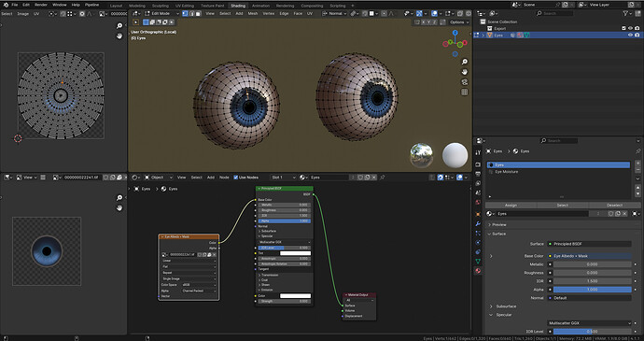Image resolution: width=644 pixels, height=341 pixels.
Task: Select the Eye Moisture material slot
Action: [x=558, y=172]
